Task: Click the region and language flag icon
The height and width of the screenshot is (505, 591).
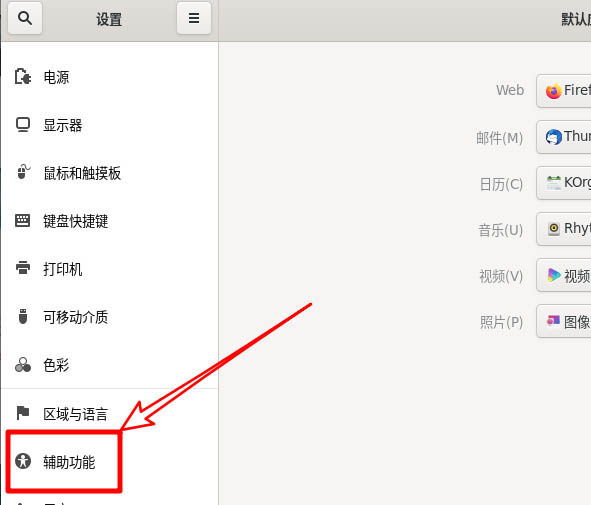Action: click(x=23, y=413)
